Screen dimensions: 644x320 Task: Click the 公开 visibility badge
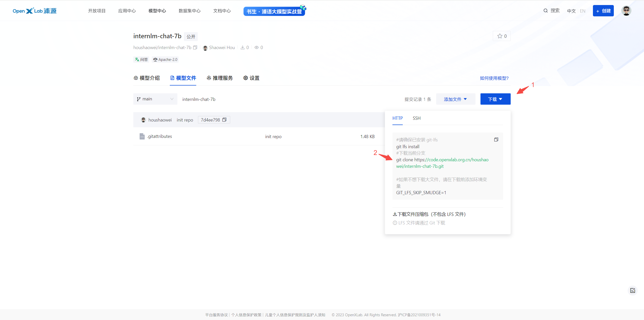click(x=191, y=37)
